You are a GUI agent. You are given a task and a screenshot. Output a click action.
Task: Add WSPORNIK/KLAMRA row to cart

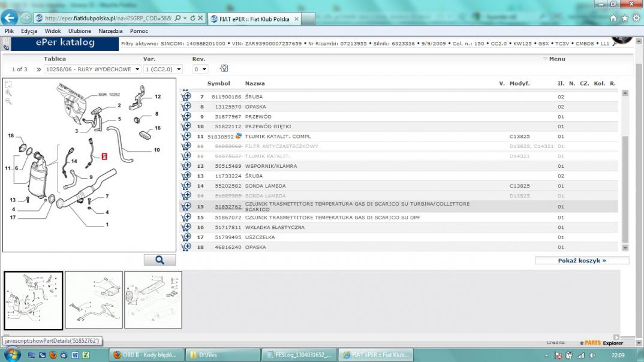(x=186, y=166)
